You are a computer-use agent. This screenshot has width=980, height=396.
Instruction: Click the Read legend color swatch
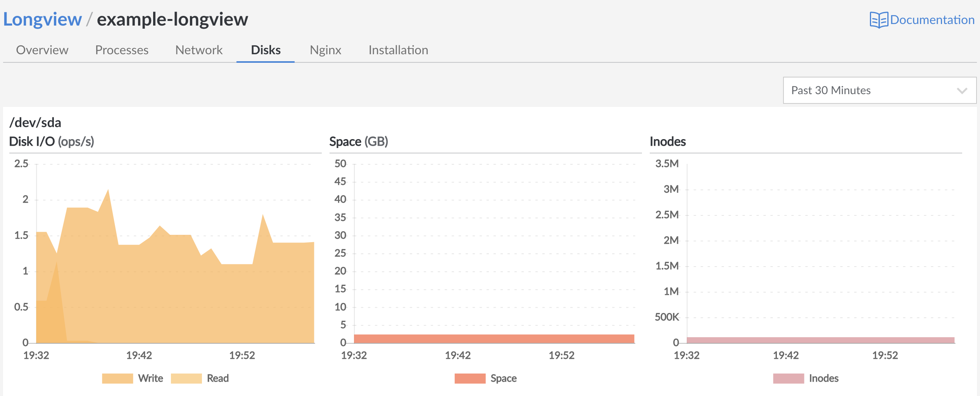click(x=186, y=378)
